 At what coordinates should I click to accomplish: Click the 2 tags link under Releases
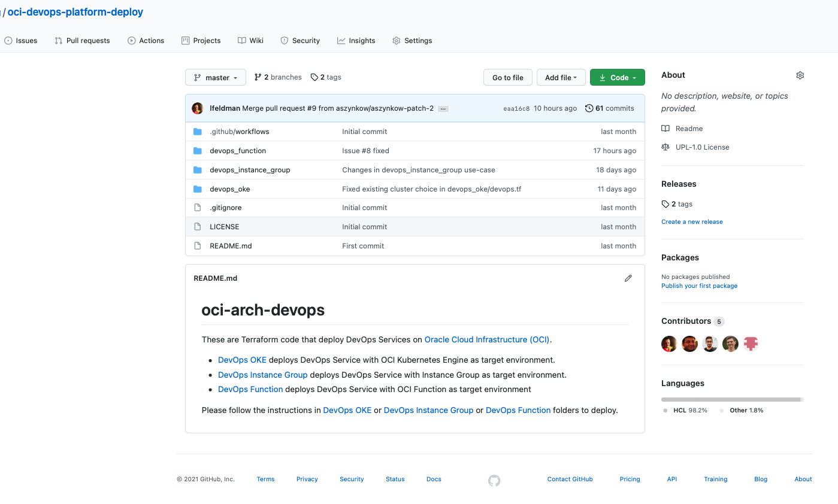677,204
